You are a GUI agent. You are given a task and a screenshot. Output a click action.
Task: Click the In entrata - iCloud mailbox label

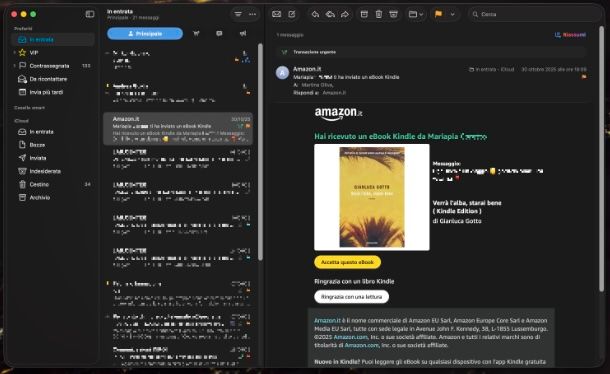(492, 69)
